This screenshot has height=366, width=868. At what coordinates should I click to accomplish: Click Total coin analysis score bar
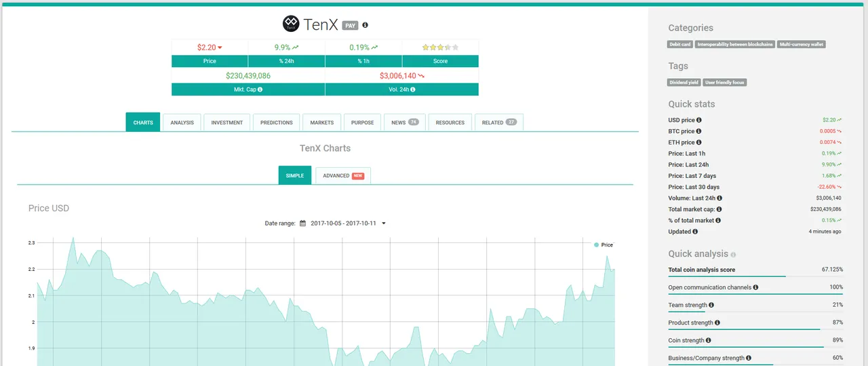(x=755, y=276)
